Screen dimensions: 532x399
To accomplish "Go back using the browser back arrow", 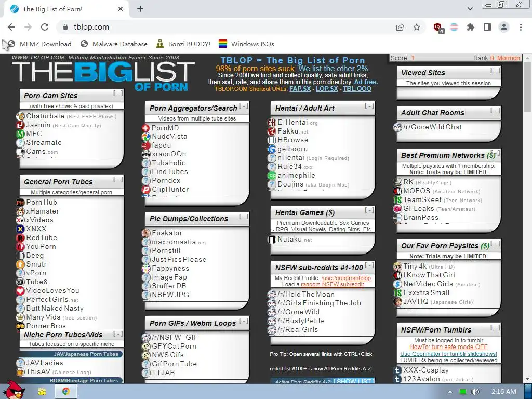I will (11, 27).
